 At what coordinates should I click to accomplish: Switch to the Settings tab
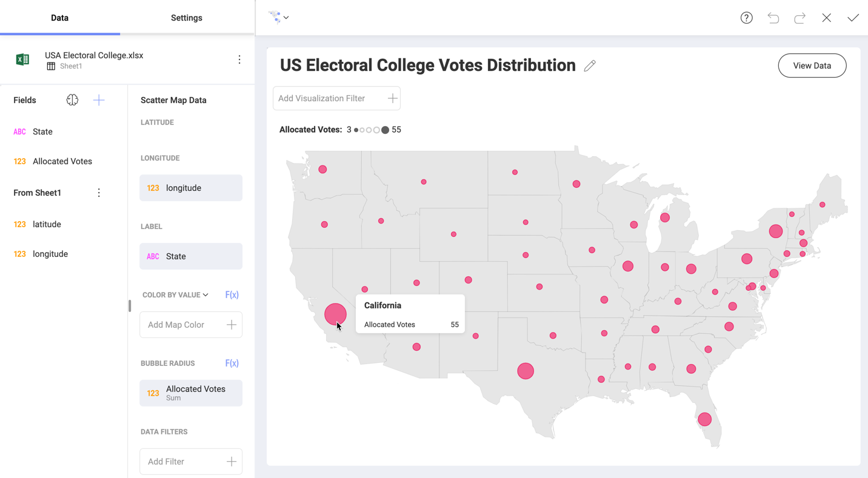186,18
